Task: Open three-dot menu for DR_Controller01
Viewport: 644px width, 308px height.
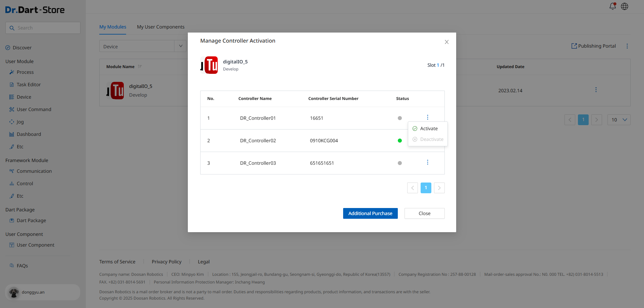Action: pyautogui.click(x=427, y=117)
